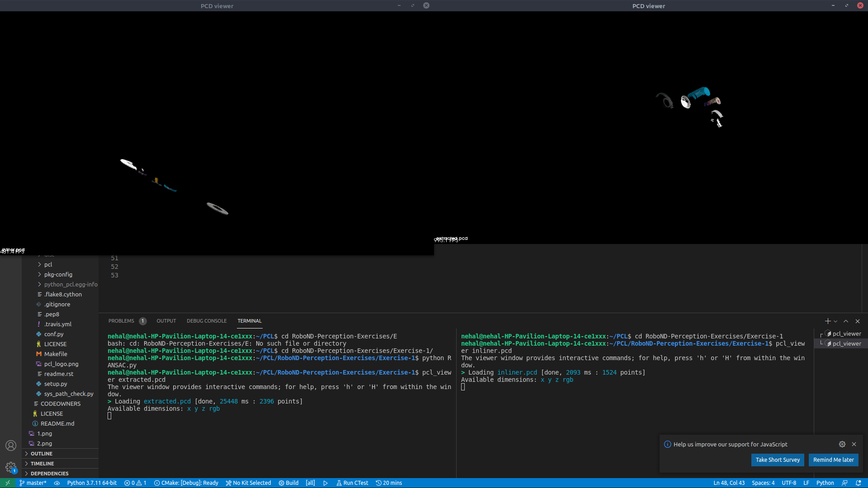Expand the OUTLINE section
The image size is (868, 488).
42,454
